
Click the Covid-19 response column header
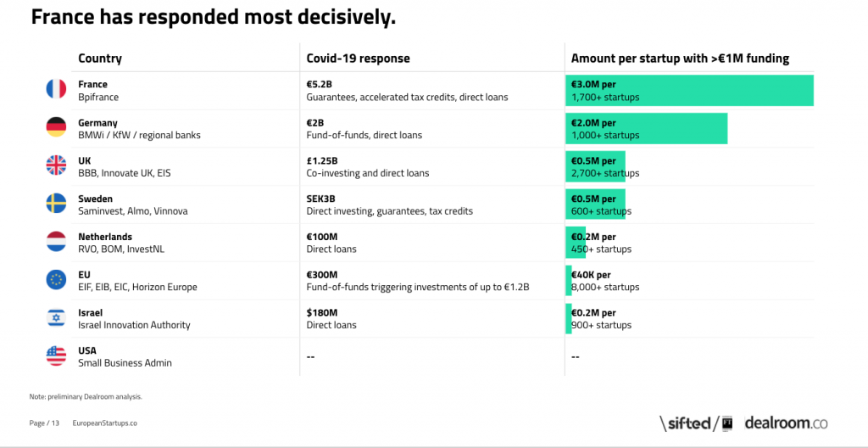(x=359, y=59)
